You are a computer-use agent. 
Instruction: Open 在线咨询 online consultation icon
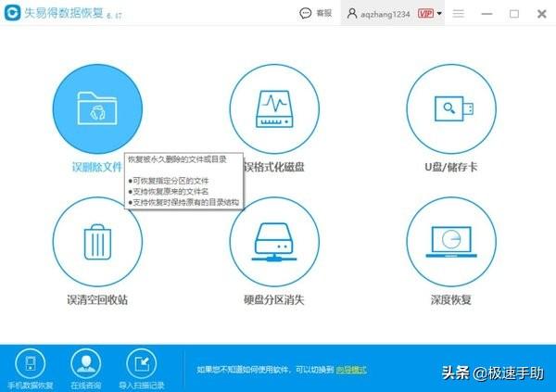[x=86, y=363]
